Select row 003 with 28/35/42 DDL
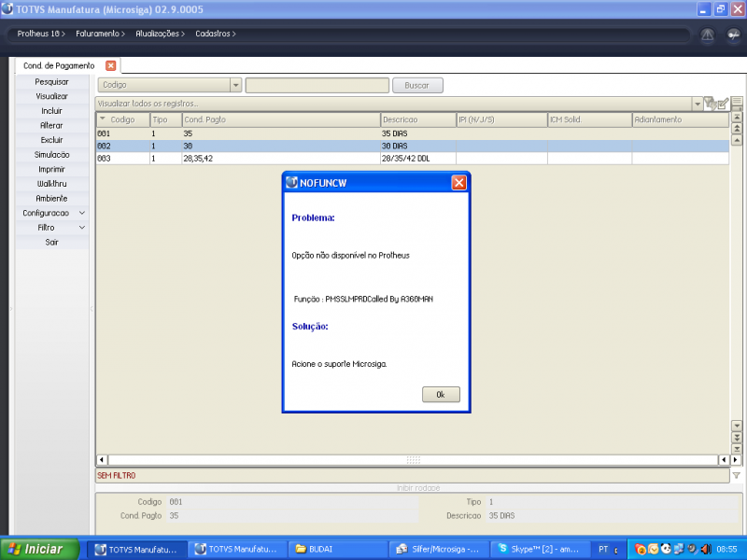This screenshot has width=747, height=560. 413,159
